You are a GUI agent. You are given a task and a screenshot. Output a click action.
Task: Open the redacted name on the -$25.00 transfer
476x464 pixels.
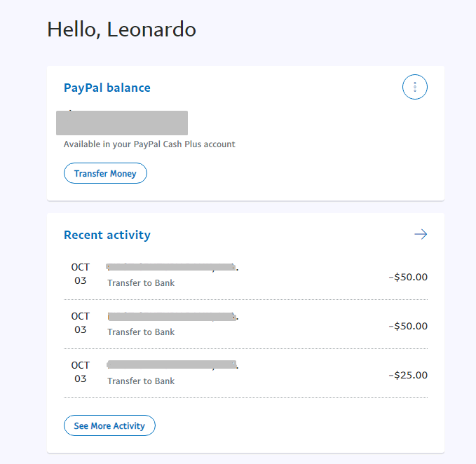[171, 365]
